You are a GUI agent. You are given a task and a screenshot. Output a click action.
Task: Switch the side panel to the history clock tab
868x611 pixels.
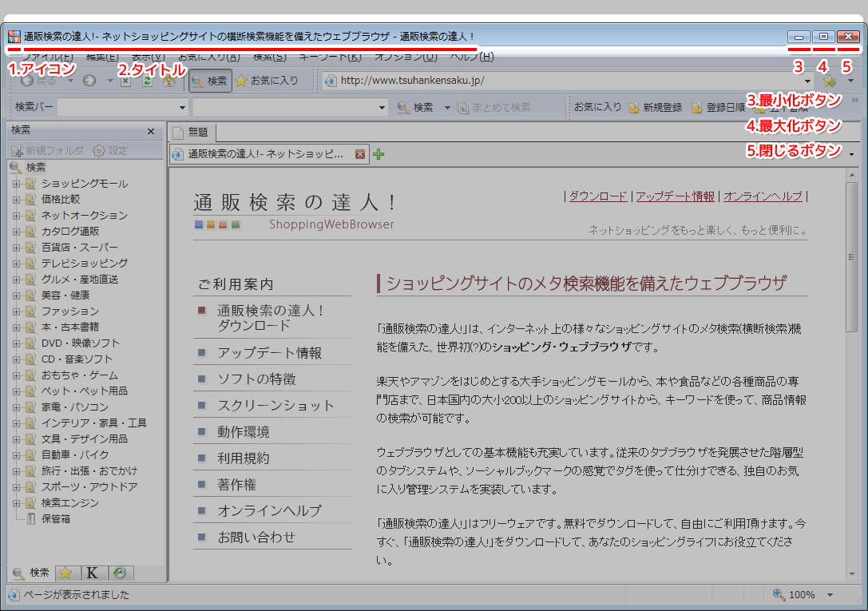120,573
